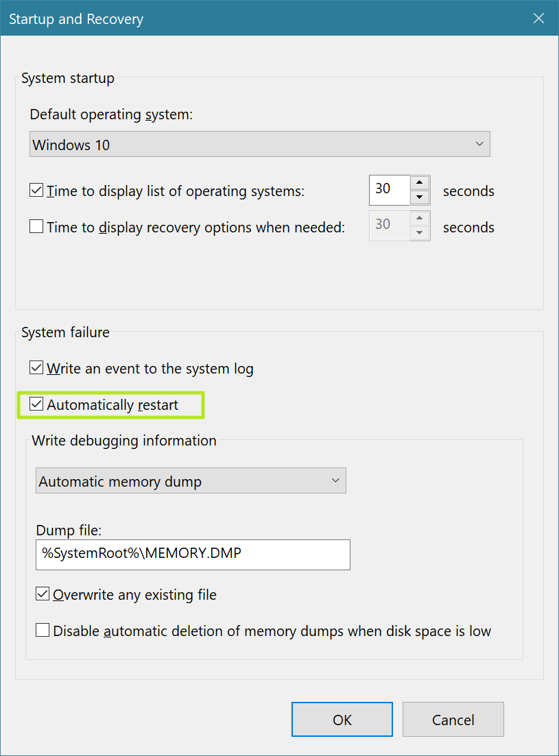The width and height of the screenshot is (559, 756).
Task: Click the chevron on the Automatic memory dump selector
Action: [x=335, y=480]
